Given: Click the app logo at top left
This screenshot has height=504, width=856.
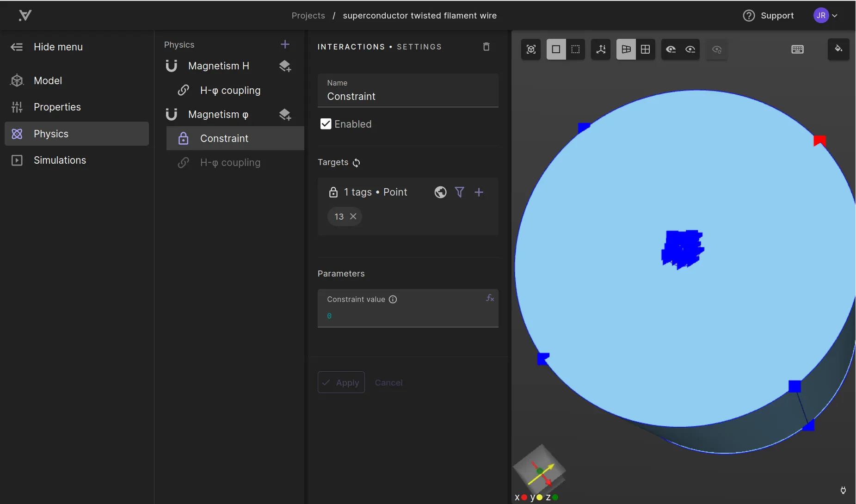Looking at the screenshot, I should click(25, 15).
